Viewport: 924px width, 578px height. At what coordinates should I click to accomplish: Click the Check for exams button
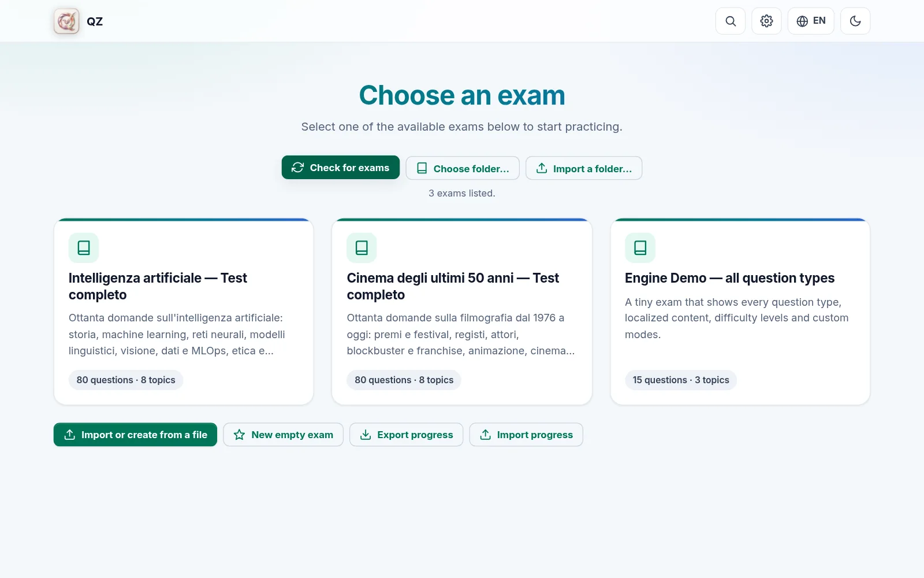[x=341, y=168]
